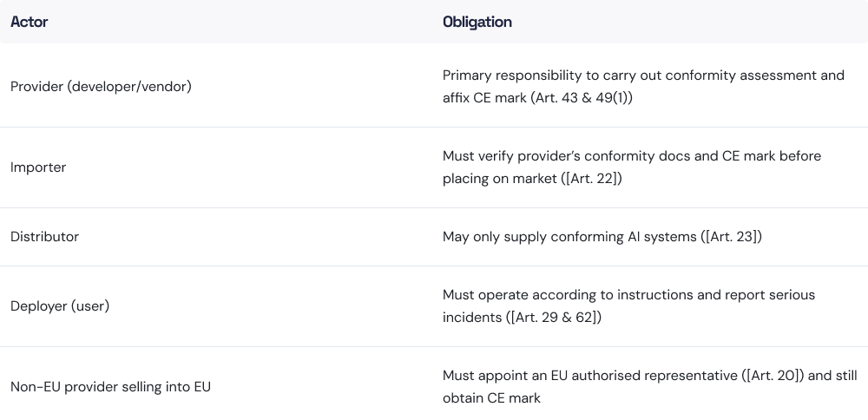868x420 pixels.
Task: Click the Art. 22 reference link
Action: click(593, 179)
